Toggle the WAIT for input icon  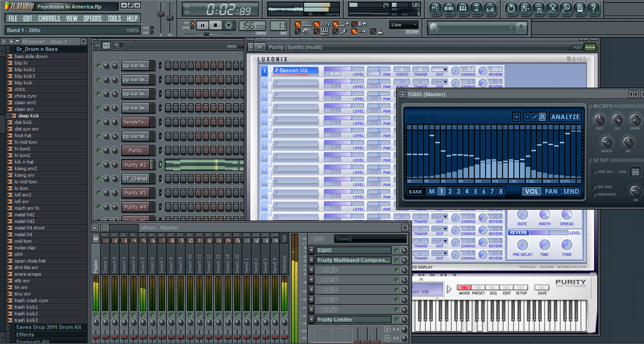pyautogui.click(x=325, y=32)
